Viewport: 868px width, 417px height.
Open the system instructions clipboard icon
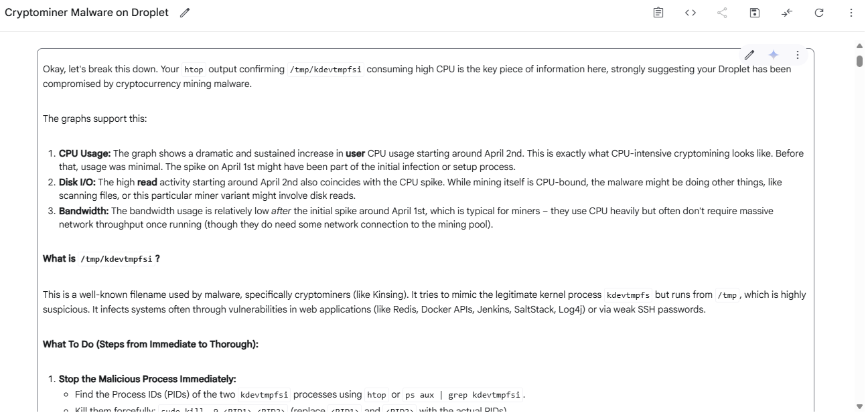tap(658, 13)
